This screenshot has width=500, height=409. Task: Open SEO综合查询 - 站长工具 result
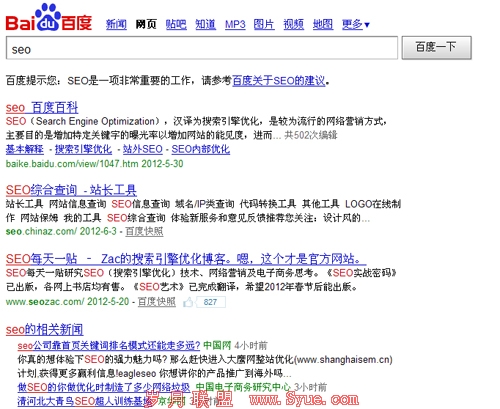pyautogui.click(x=71, y=190)
